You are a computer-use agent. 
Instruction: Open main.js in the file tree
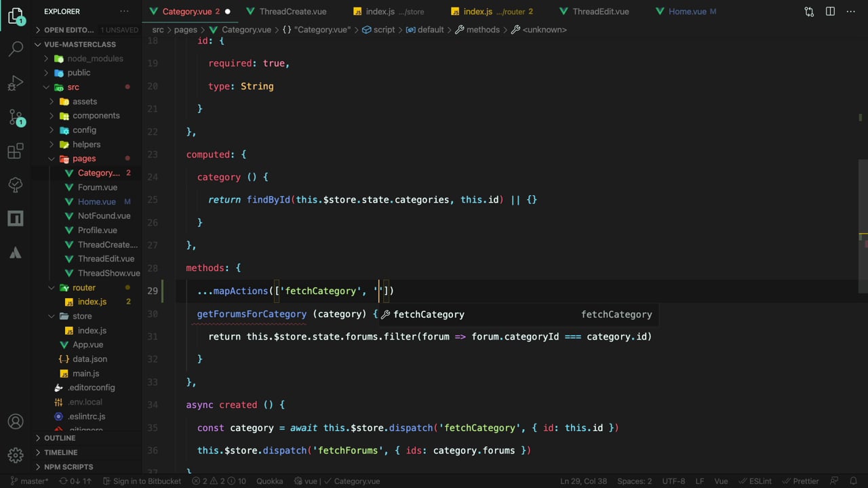85,373
